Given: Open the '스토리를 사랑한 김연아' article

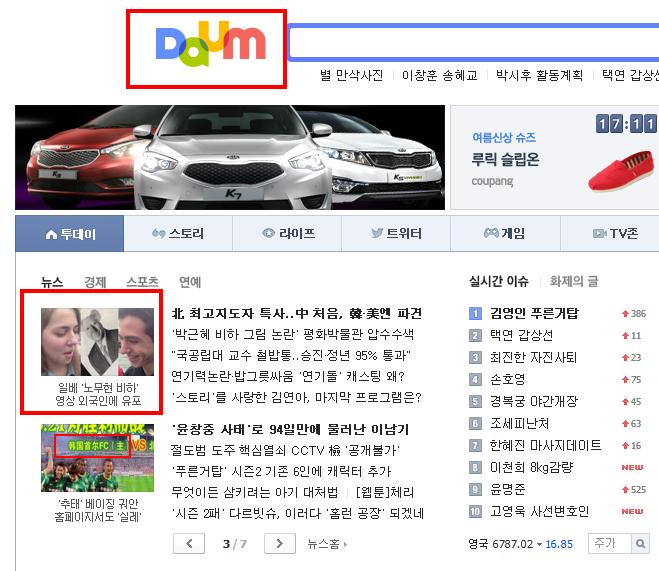Looking at the screenshot, I should (296, 397).
